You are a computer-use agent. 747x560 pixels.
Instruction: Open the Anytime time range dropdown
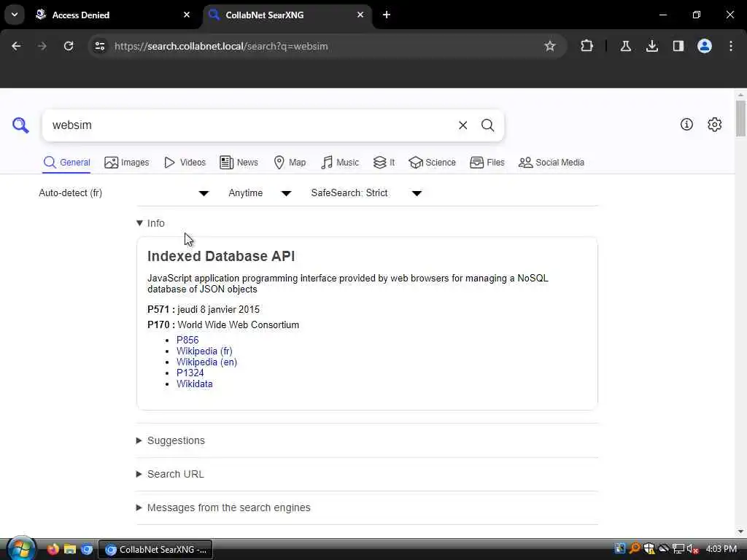point(260,192)
